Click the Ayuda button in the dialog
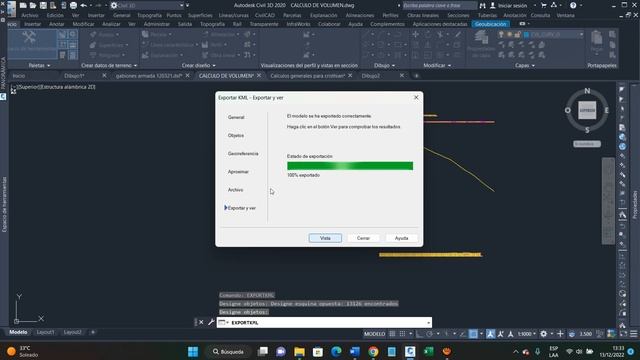 click(401, 238)
